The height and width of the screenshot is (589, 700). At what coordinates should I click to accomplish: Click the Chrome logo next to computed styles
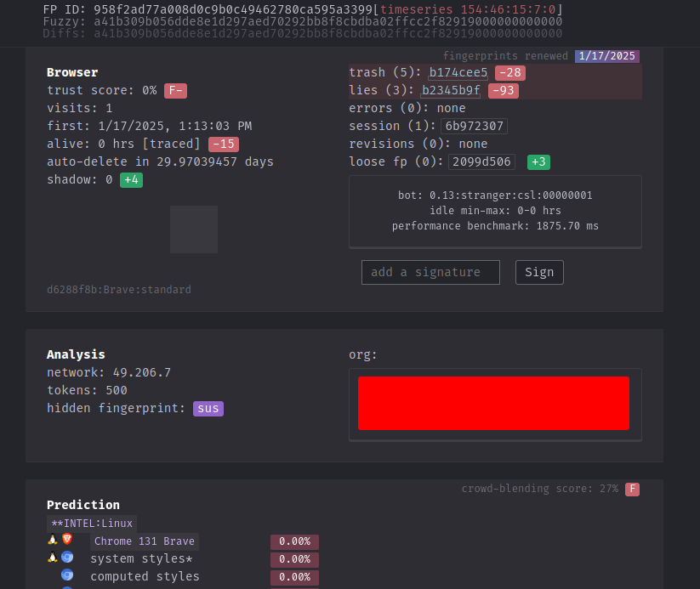coord(67,575)
